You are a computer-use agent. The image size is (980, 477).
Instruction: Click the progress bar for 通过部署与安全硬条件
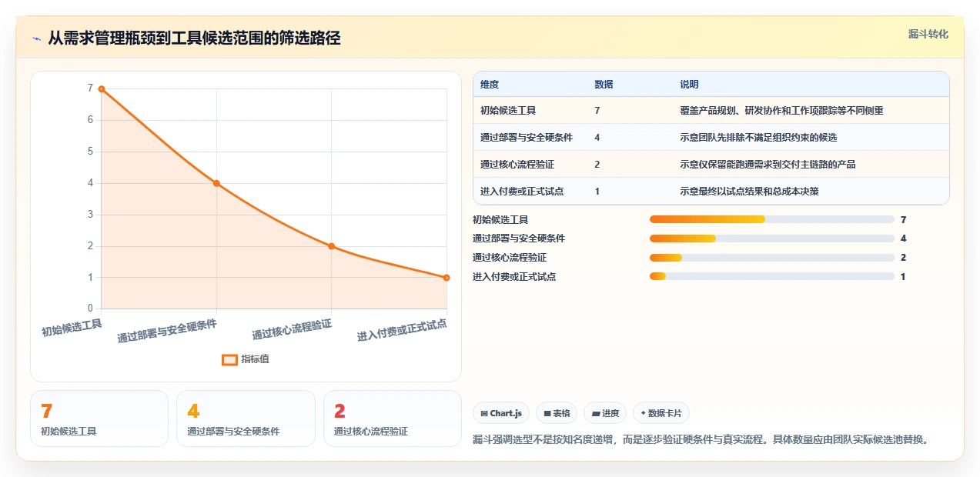(772, 239)
